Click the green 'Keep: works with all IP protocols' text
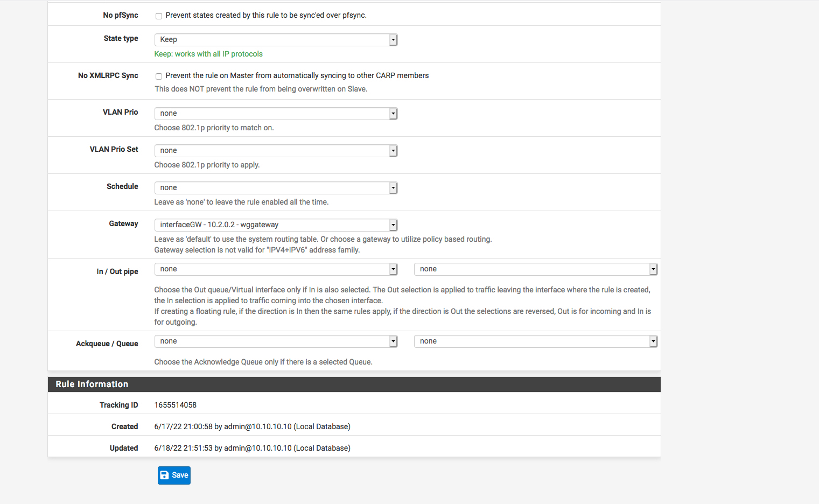The height and width of the screenshot is (504, 819). [208, 54]
